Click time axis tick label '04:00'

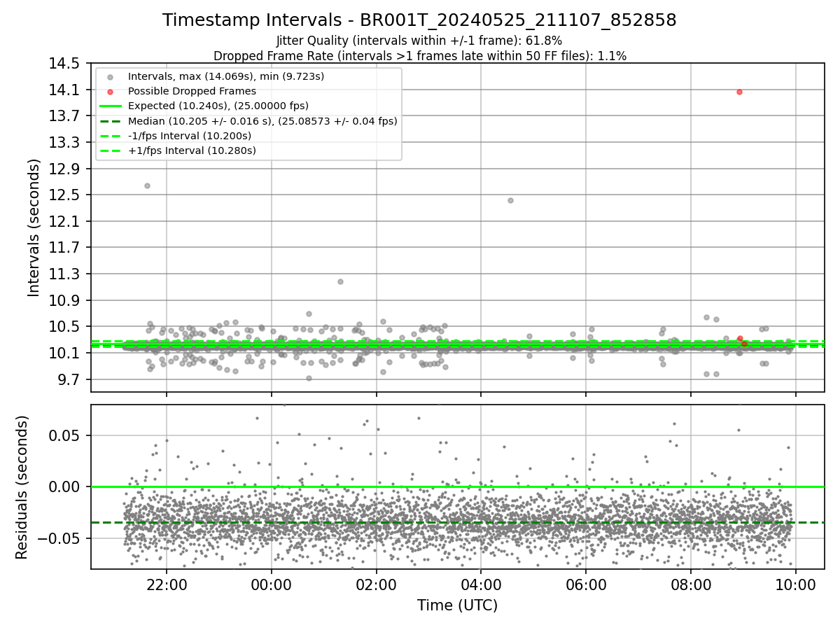pos(481,584)
